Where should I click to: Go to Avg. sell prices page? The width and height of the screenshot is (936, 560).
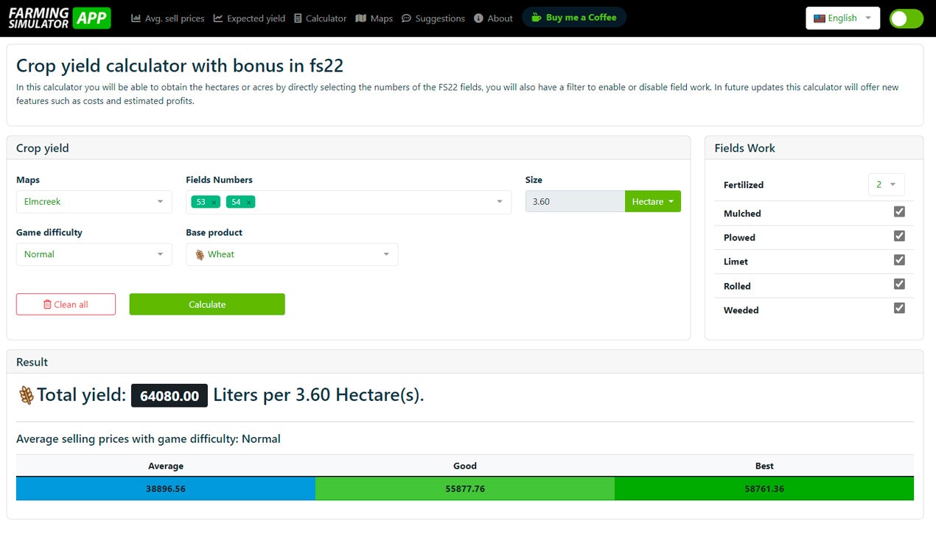[168, 18]
